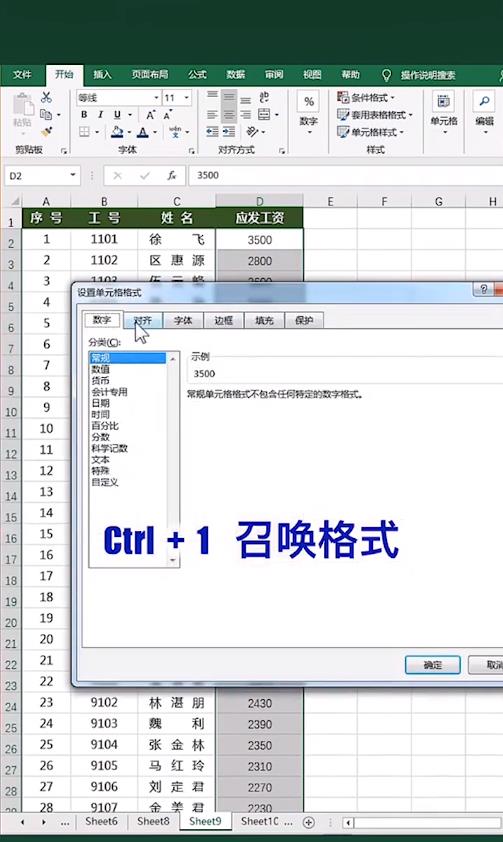Select 百分比 in the category list
The width and height of the screenshot is (503, 842).
point(105,426)
